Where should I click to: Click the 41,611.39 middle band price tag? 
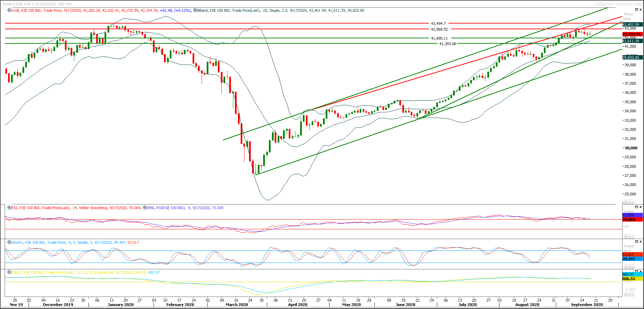[632, 41]
